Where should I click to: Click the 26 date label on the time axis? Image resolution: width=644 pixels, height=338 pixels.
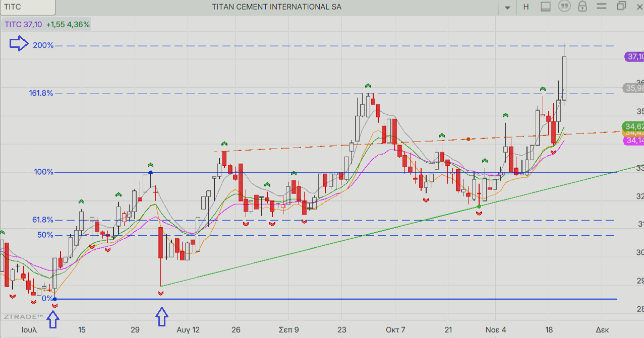(x=236, y=330)
